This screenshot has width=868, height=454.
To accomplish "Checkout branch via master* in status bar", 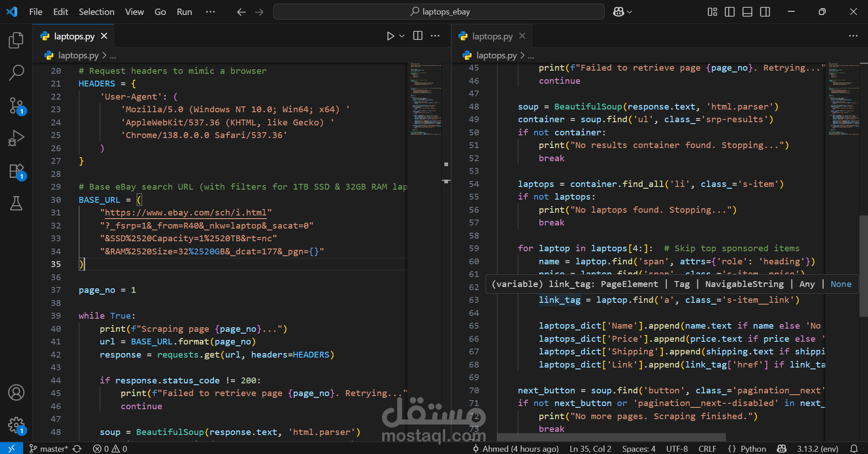I will (48, 449).
